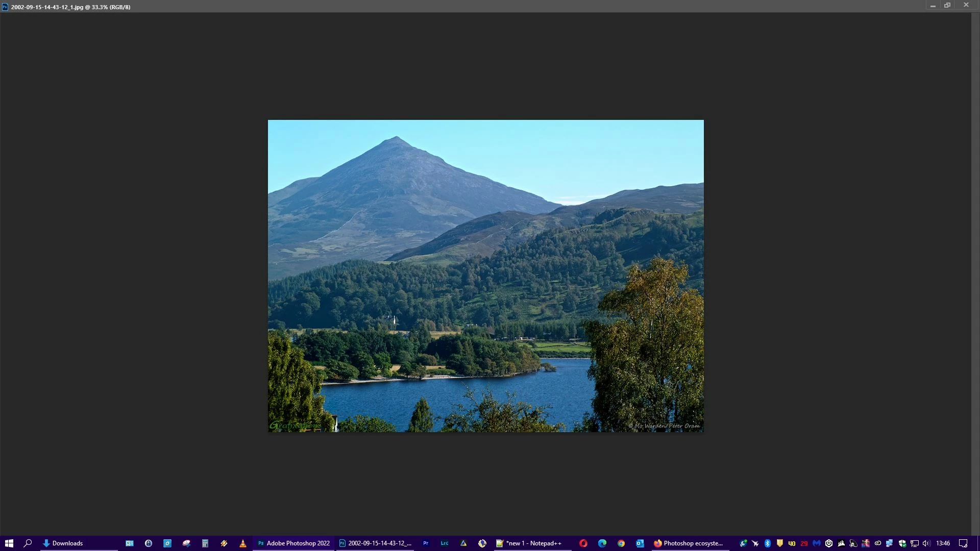This screenshot has height=551, width=980.
Task: Open Google Chrome taskbar icon
Action: [621, 543]
